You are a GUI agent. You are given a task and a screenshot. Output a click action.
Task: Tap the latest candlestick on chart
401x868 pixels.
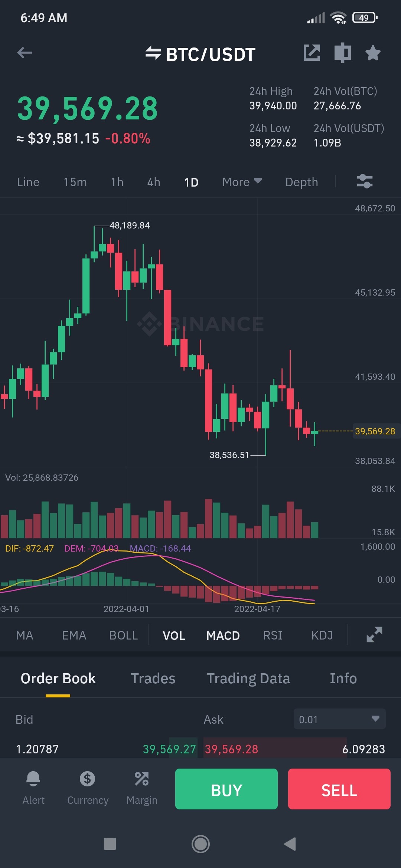[x=314, y=433]
